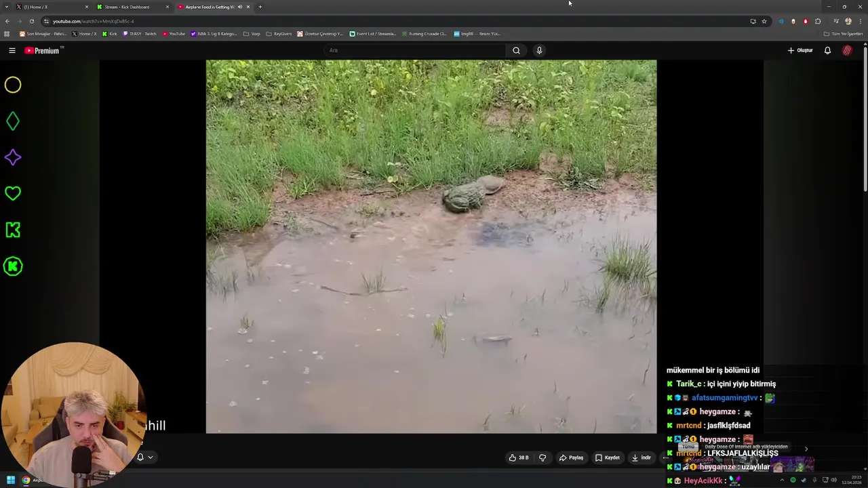
Task: Click the yellow circle overlay icon
Action: tap(13, 85)
